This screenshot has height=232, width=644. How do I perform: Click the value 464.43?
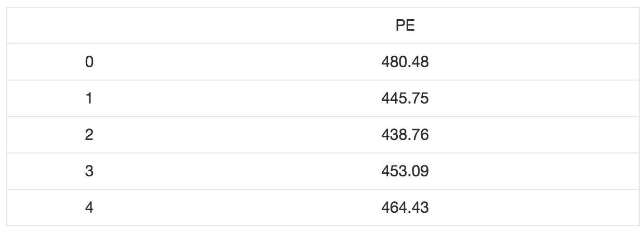point(405,208)
